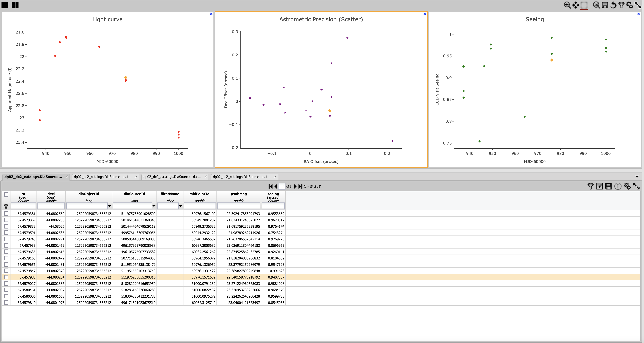Screen dimensions: 644x343
Task: Expand the table panel to full size
Action: tap(636, 186)
